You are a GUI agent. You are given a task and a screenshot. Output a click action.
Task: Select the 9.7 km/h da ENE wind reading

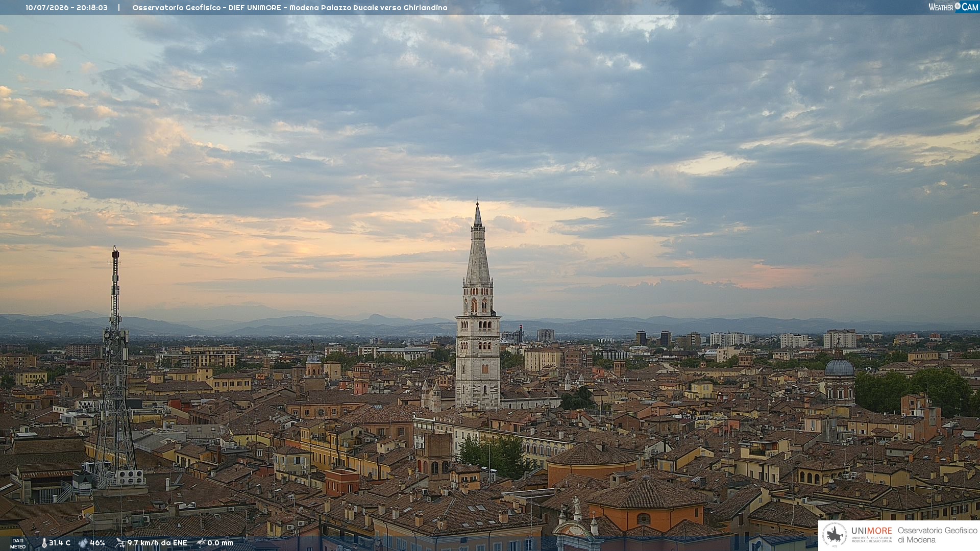(x=157, y=543)
